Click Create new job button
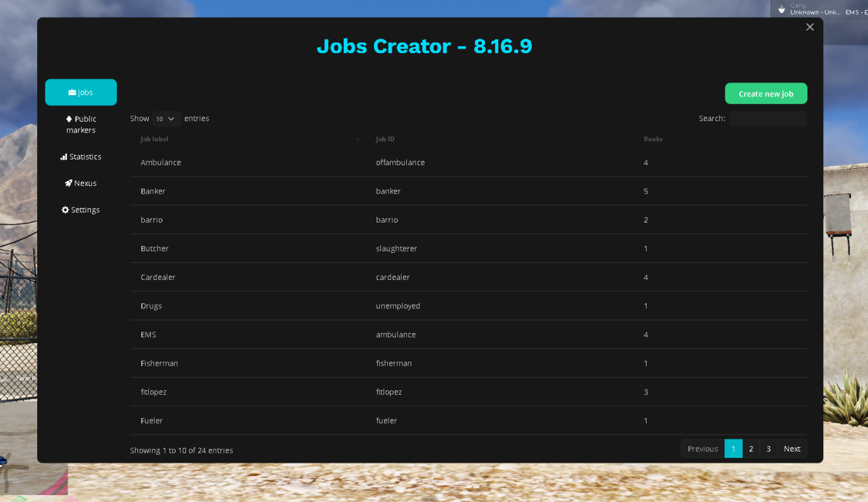Screen dimensions: 868x502 tap(766, 93)
